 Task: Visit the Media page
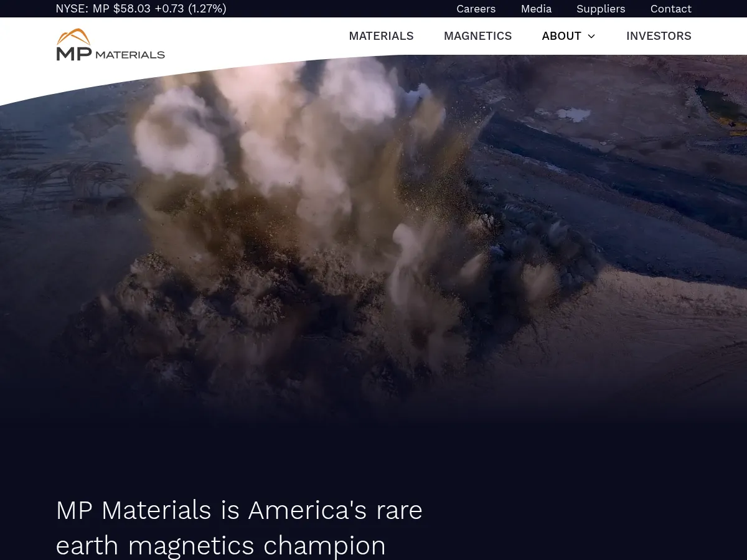click(536, 9)
